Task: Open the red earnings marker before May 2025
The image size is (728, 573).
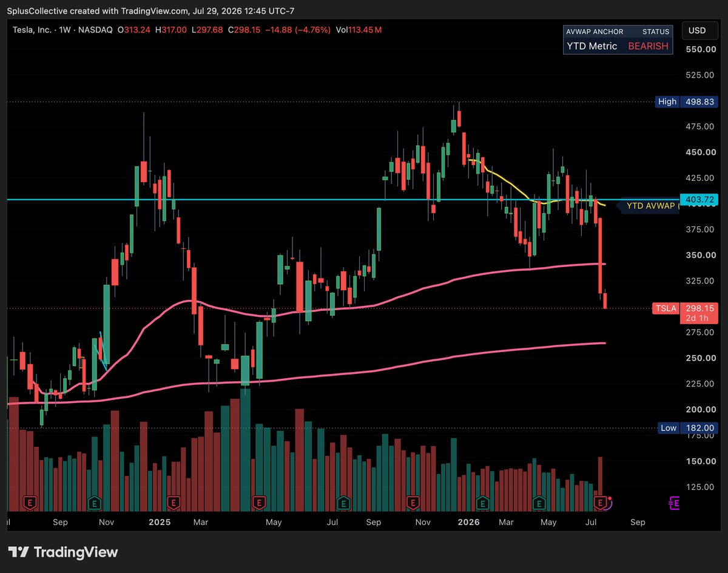Action: click(259, 503)
